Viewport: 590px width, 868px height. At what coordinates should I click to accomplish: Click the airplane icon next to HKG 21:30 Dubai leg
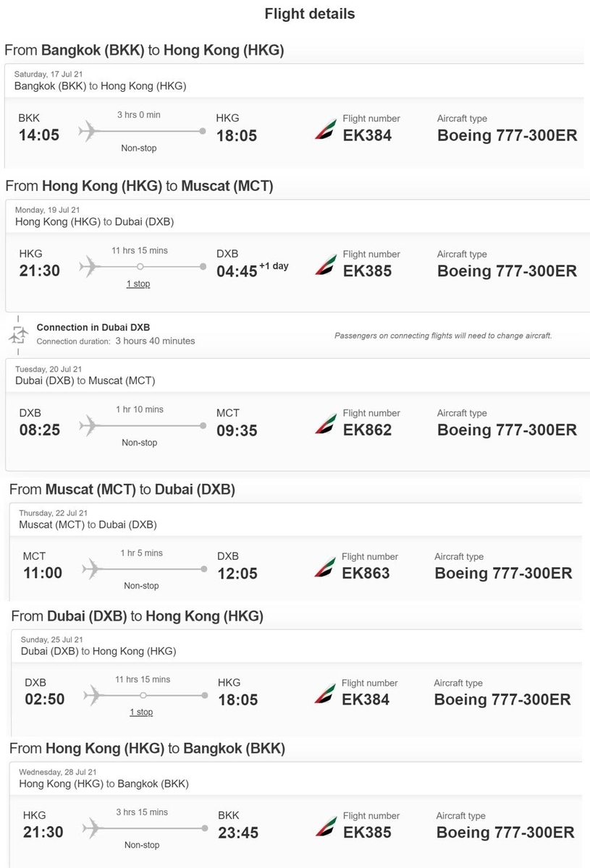pos(88,267)
